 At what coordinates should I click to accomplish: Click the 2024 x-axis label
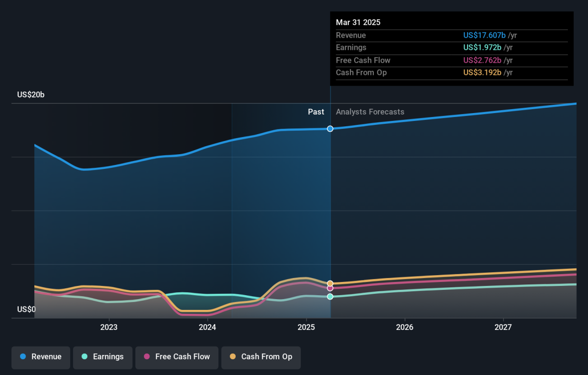click(208, 327)
